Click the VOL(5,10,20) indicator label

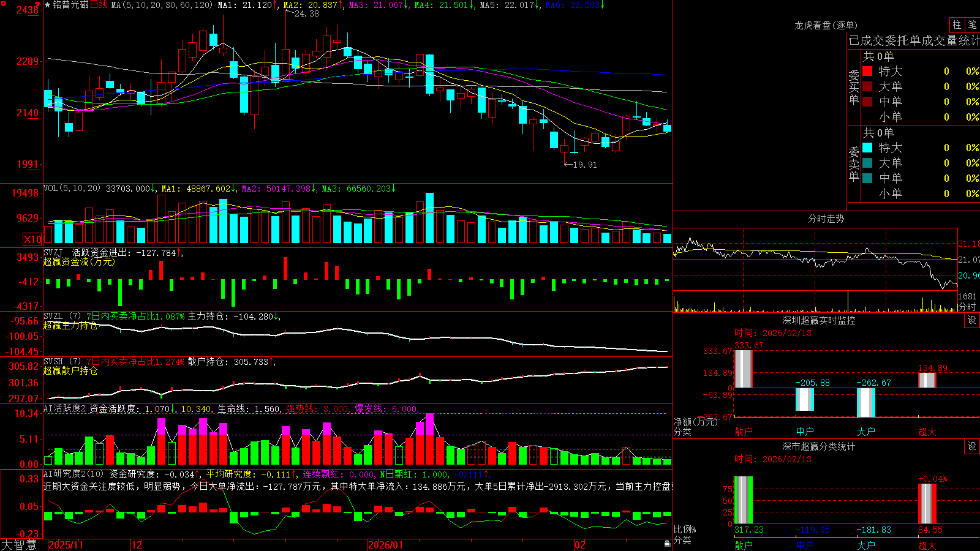(72, 189)
